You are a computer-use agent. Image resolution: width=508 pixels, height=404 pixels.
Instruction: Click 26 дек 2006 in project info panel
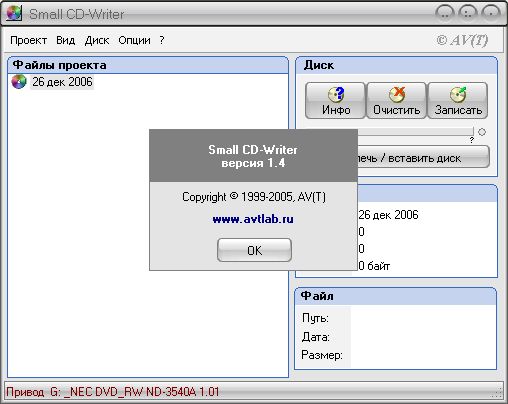point(388,215)
